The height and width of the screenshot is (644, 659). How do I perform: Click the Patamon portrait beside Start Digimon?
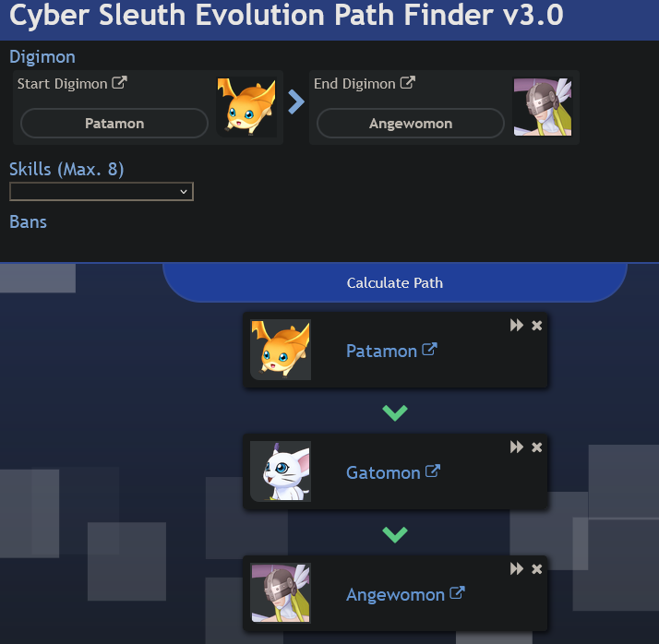coord(246,107)
